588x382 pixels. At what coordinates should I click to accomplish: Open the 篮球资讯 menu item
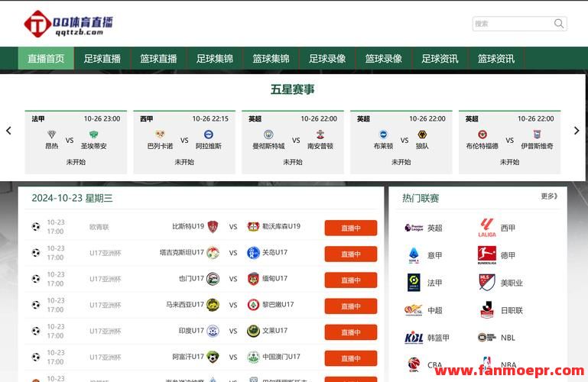[496, 58]
